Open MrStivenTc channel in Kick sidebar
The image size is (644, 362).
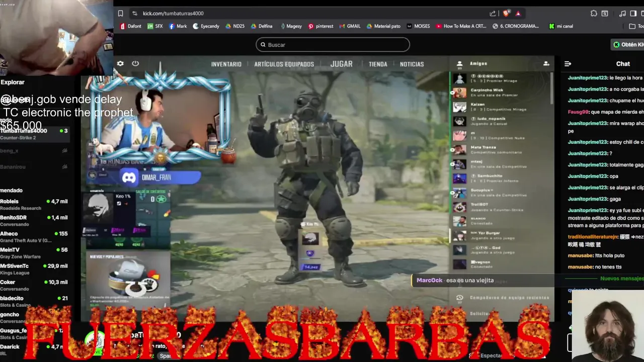[x=34, y=269]
